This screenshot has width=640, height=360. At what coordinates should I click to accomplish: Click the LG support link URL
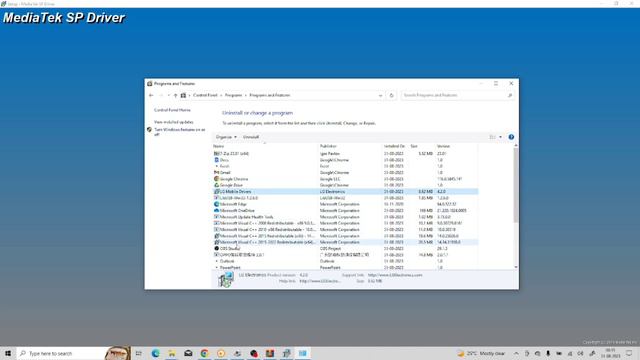click(395, 275)
